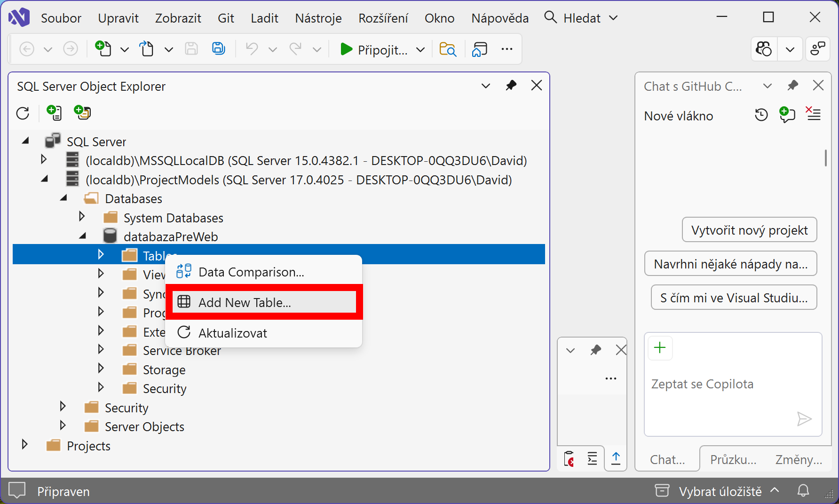
Task: Expand the MSSQLLocalDB server node
Action: [44, 159]
